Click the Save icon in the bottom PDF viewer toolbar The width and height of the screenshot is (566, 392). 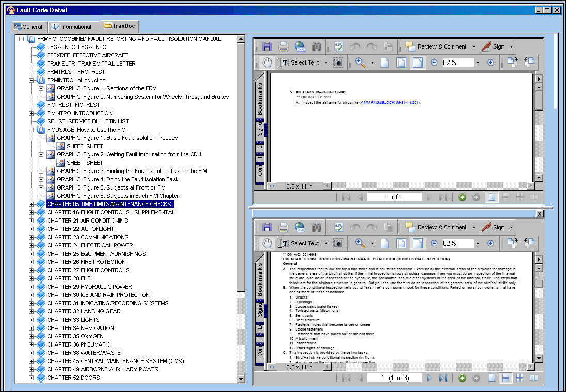[x=267, y=227]
